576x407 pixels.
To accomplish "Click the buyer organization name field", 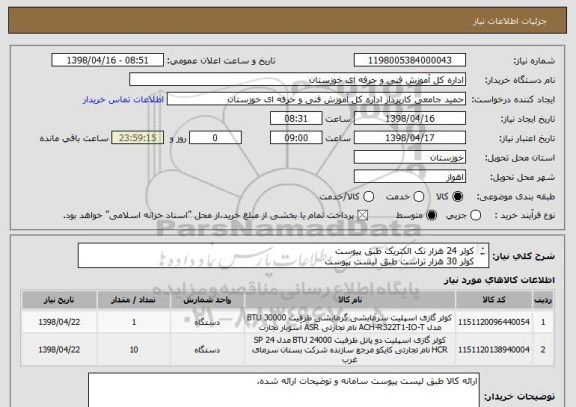I will pos(298,80).
